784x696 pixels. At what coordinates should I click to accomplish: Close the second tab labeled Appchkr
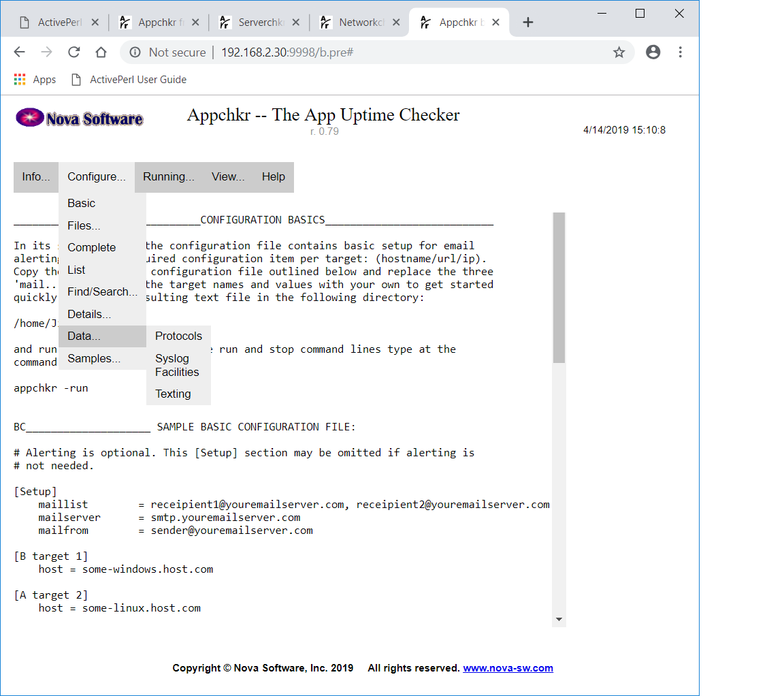tap(195, 22)
